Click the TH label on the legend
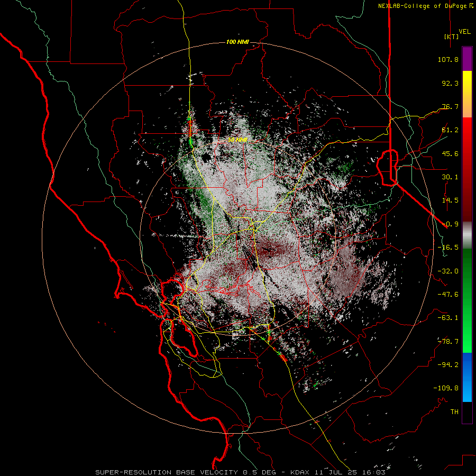476x476 pixels. click(454, 412)
